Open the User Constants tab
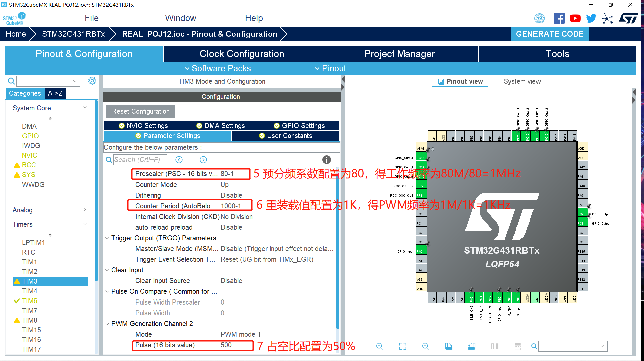The image size is (644, 361). 285,136
